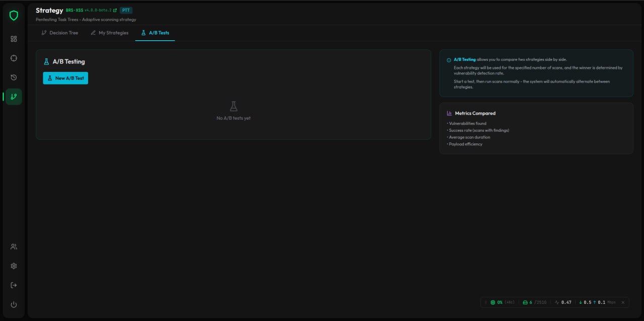The image size is (644, 321).
Task: Open the BRS-XSS version link
Action: 91,10
